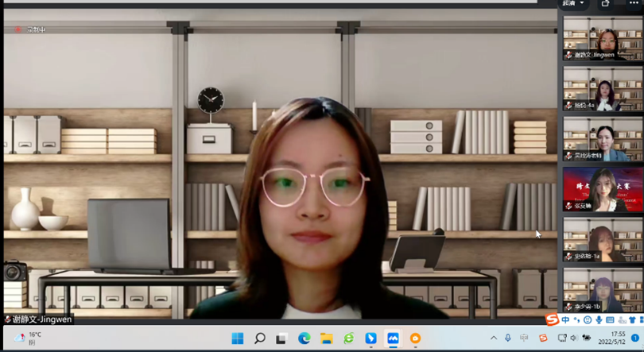Click muted mic icon on Jingwen's thumbnail
Viewport: 644px width, 352px height.
[568, 55]
